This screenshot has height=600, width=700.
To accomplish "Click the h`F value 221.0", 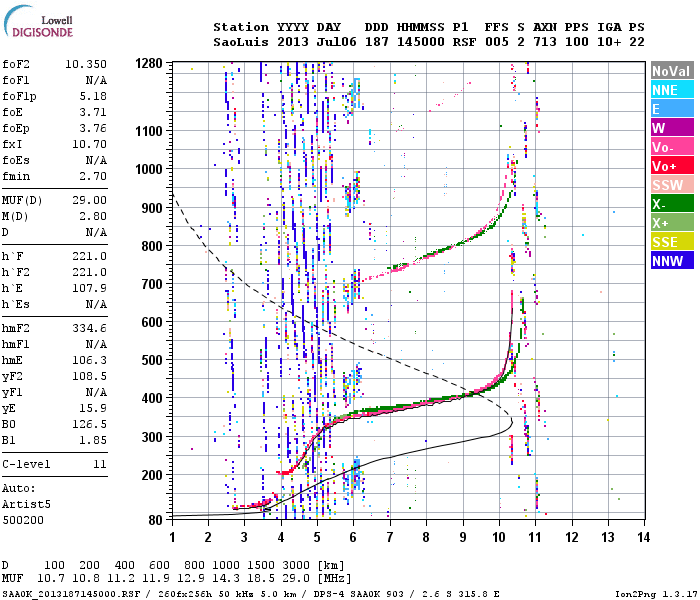I will pyautogui.click(x=89, y=256).
